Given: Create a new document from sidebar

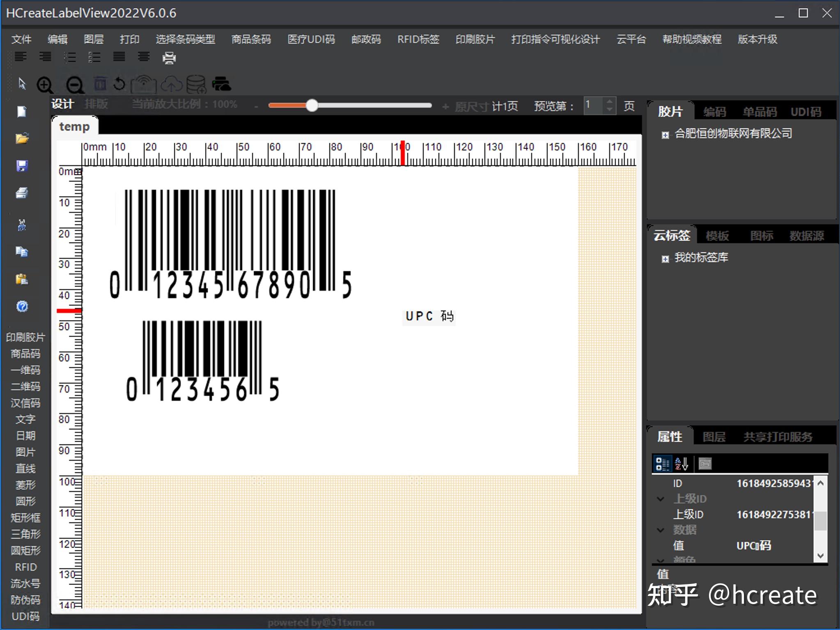Looking at the screenshot, I should click(x=22, y=112).
